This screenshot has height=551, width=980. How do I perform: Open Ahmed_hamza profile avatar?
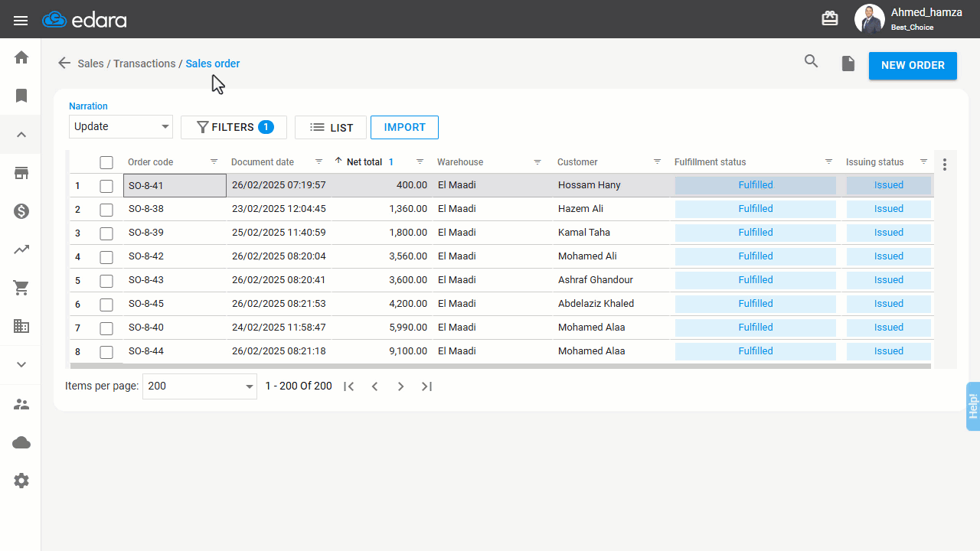click(869, 19)
